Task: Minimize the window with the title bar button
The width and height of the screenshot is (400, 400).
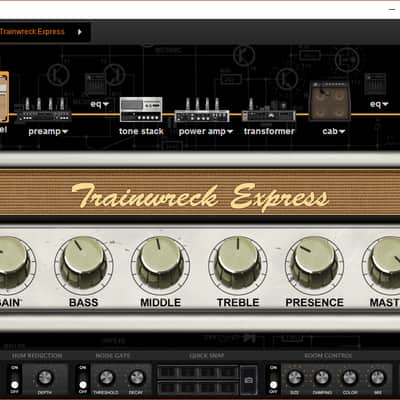Action: [x=392, y=9]
